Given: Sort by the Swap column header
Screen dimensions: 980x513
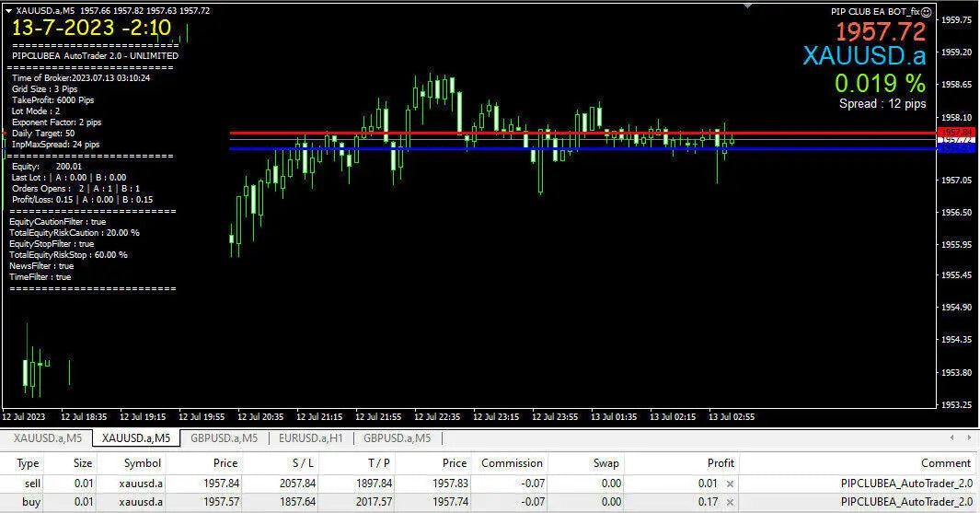Looking at the screenshot, I should point(605,463).
